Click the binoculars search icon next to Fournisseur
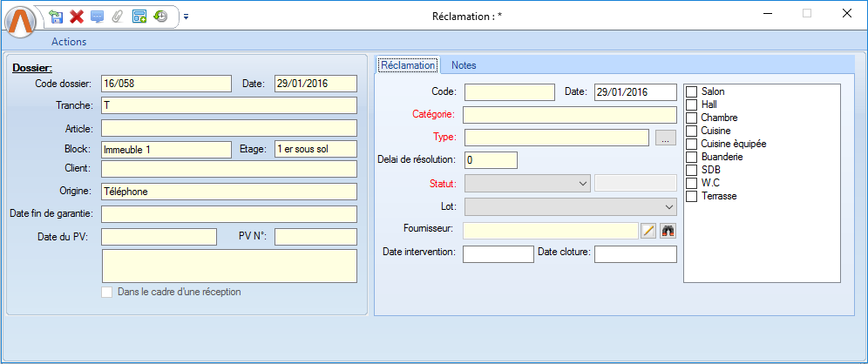Image resolution: width=868 pixels, height=364 pixels. (x=668, y=231)
